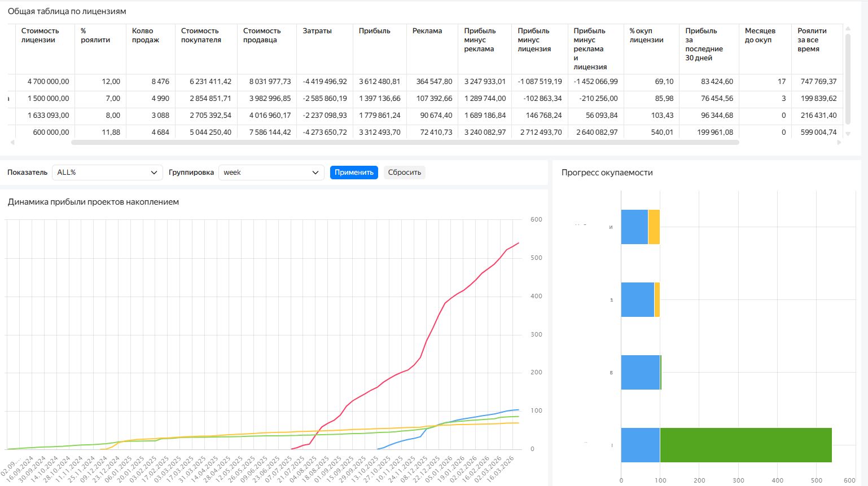Click the large green bar in Прогресс окупаемости
Screen dimensions: 868x486
pyautogui.click(x=746, y=445)
